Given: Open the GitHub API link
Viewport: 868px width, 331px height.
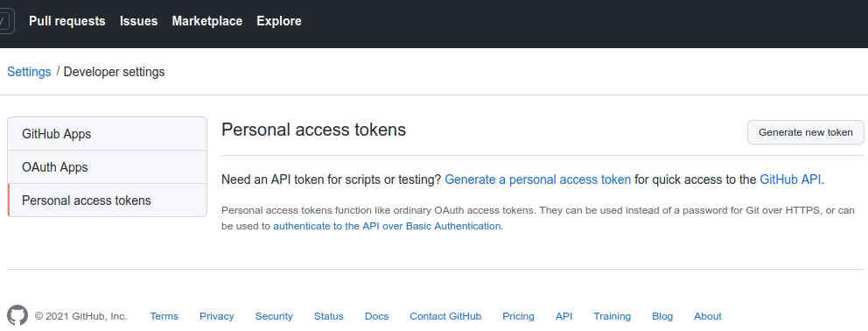Looking at the screenshot, I should (790, 180).
